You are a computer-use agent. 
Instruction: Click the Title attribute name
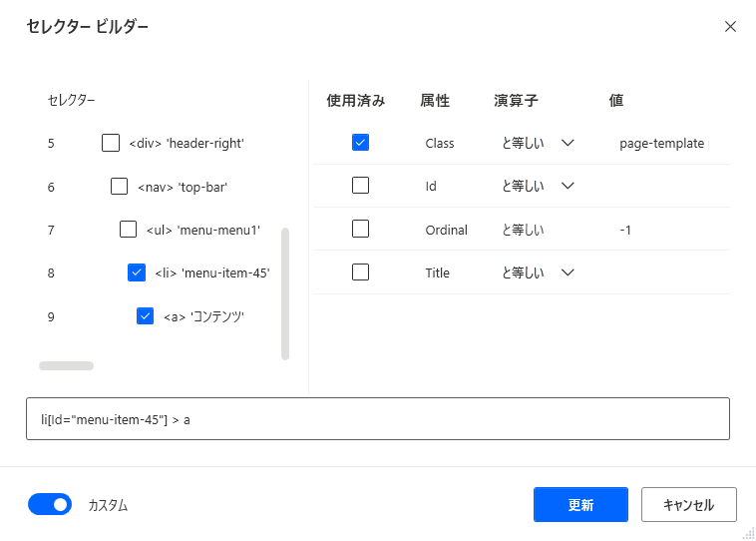click(x=437, y=273)
